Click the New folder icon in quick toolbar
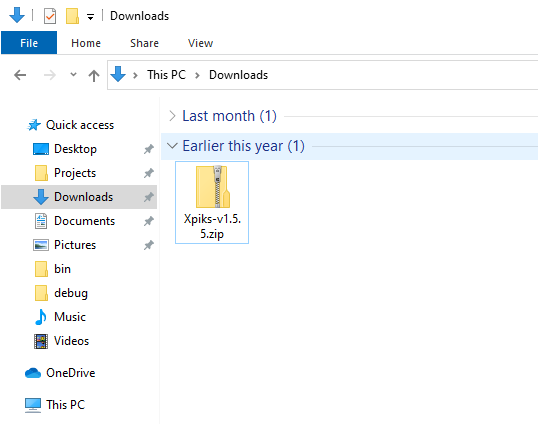 72,16
